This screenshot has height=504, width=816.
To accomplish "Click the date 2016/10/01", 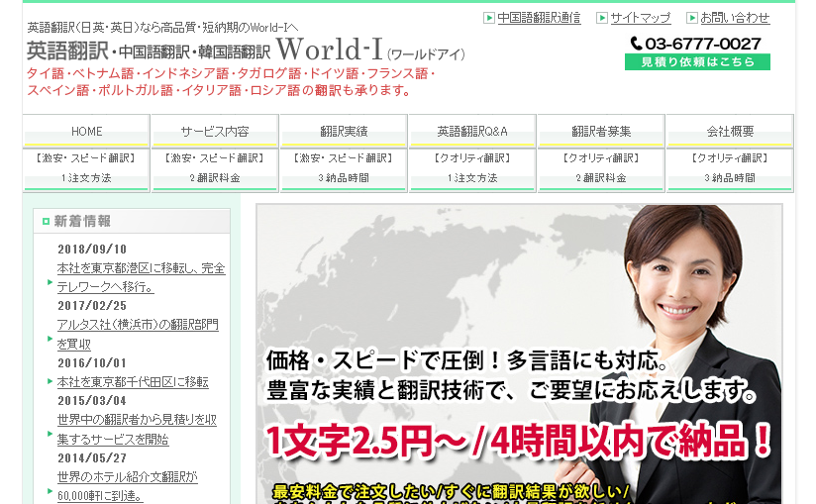I will click(92, 363).
